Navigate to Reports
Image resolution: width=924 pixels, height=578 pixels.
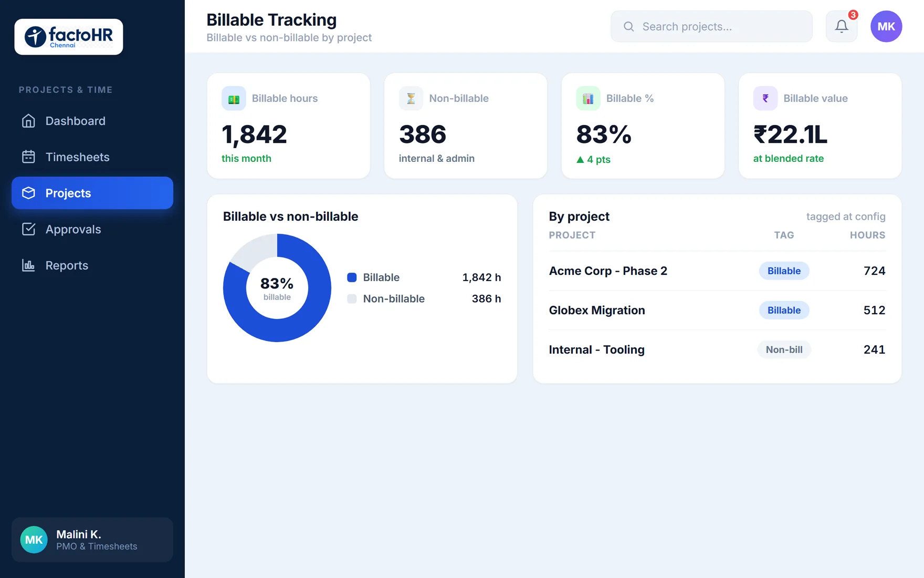pyautogui.click(x=92, y=265)
